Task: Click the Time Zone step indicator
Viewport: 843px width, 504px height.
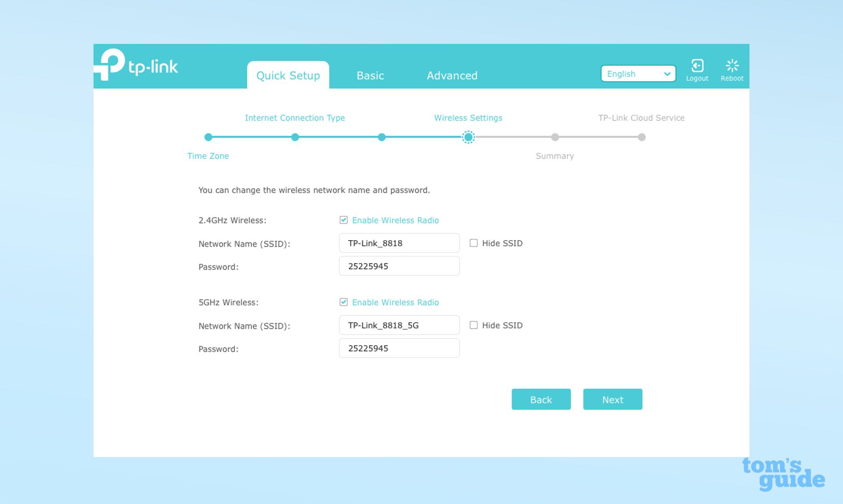Action: pyautogui.click(x=208, y=137)
